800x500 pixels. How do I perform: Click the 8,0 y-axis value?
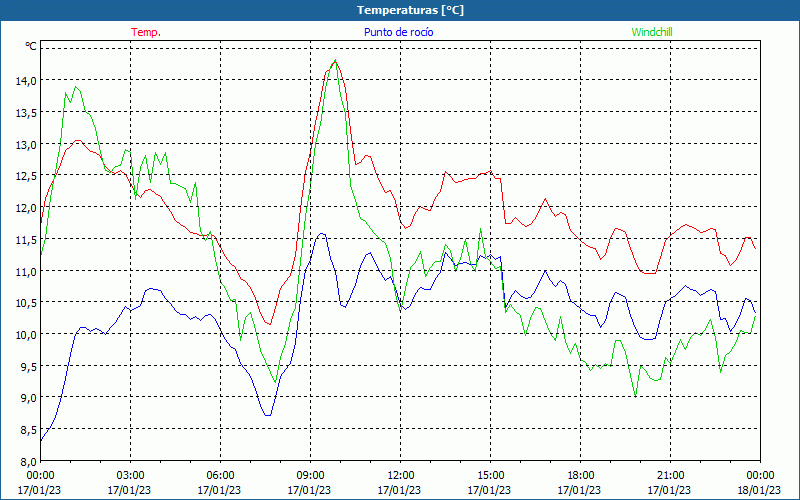pyautogui.click(x=28, y=462)
